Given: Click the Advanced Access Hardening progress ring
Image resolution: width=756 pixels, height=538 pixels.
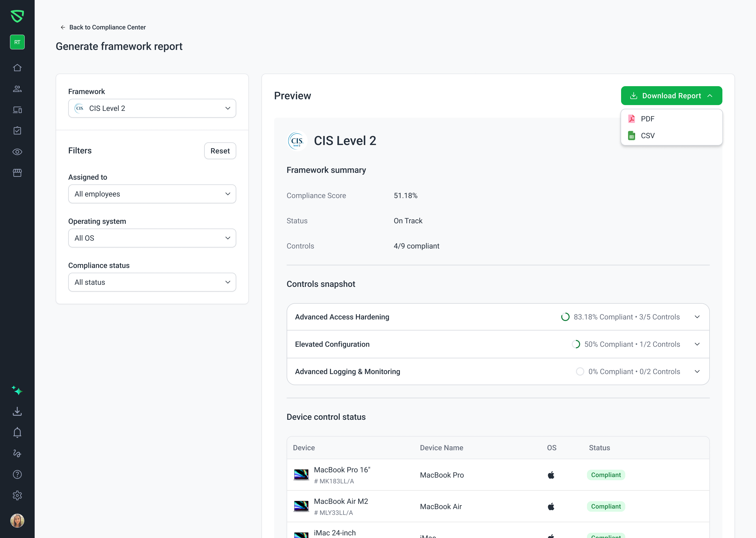Looking at the screenshot, I should click(x=565, y=317).
